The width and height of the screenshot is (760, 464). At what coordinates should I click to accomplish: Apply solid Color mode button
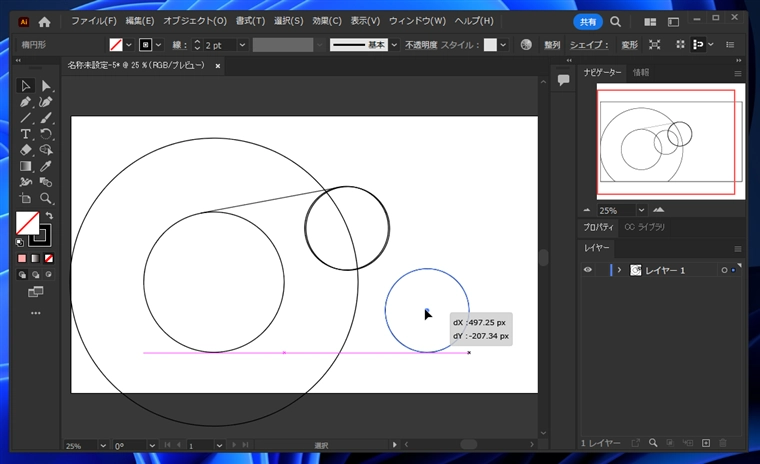(22, 258)
